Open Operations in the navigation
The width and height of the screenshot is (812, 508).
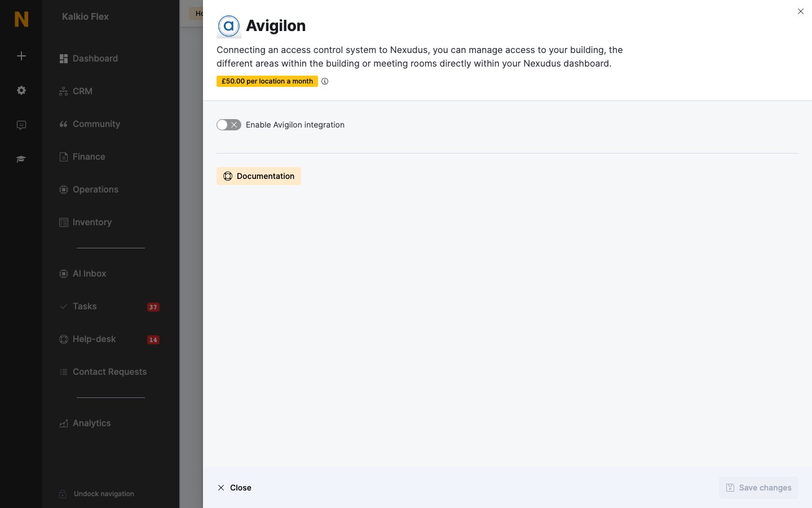(x=89, y=190)
